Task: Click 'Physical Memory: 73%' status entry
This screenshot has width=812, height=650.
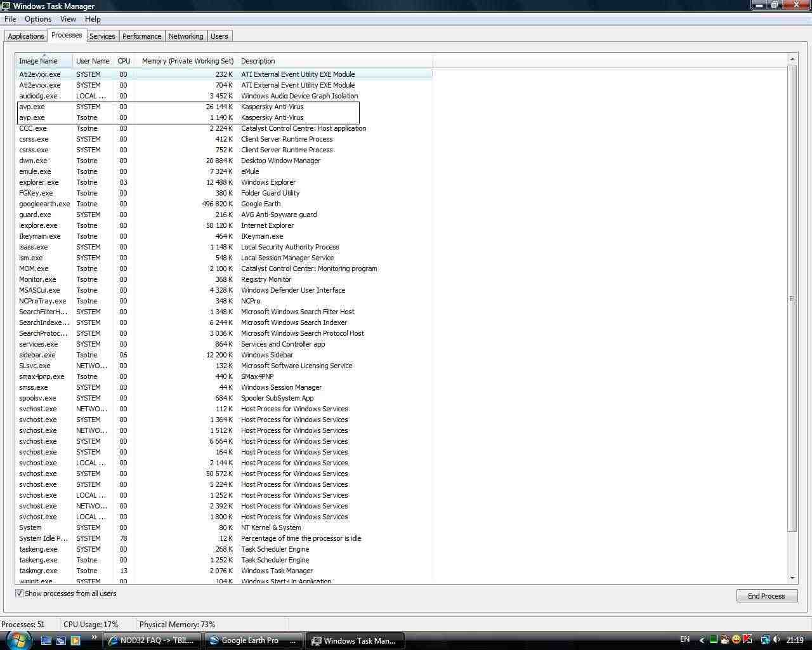Action: (177, 625)
